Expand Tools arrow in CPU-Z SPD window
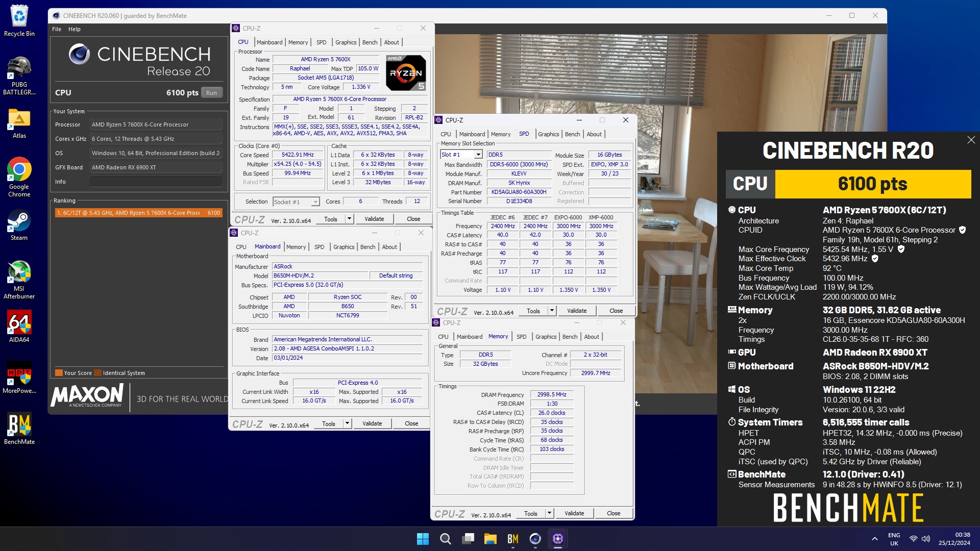This screenshot has width=980, height=551. click(552, 311)
